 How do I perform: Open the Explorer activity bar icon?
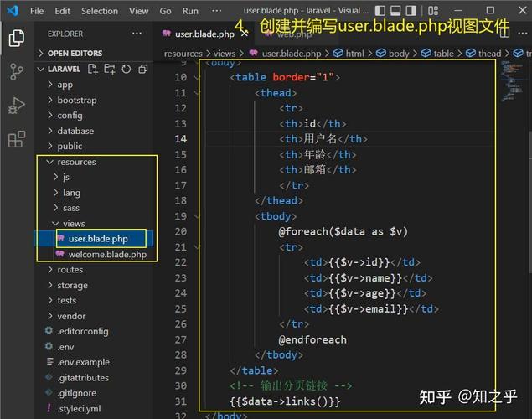pos(17,38)
